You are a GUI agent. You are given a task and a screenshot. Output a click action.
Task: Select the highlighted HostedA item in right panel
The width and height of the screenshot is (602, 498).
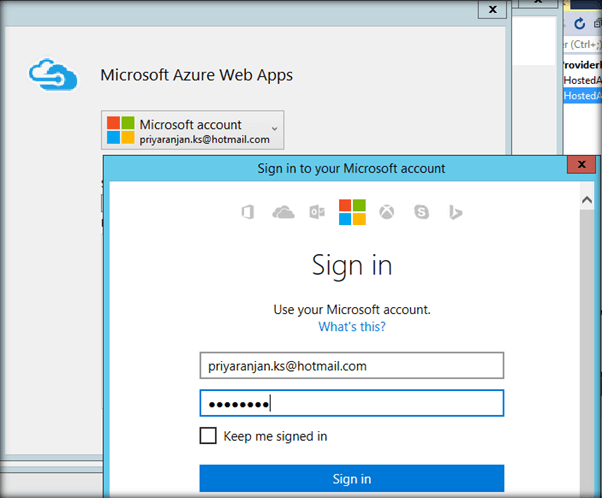click(582, 96)
